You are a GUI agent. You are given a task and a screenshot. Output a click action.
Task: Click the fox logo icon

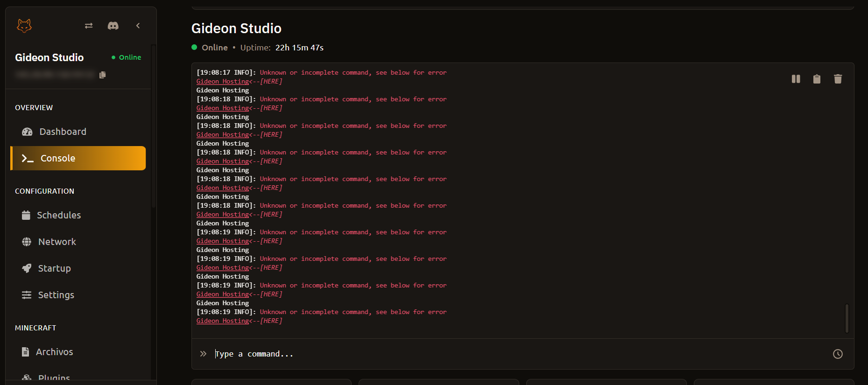(x=24, y=26)
